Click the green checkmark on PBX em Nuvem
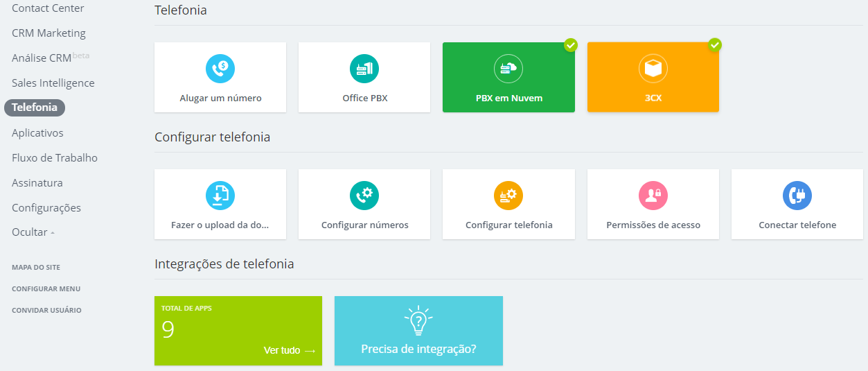Viewport: 868px width, 371px height. (571, 45)
